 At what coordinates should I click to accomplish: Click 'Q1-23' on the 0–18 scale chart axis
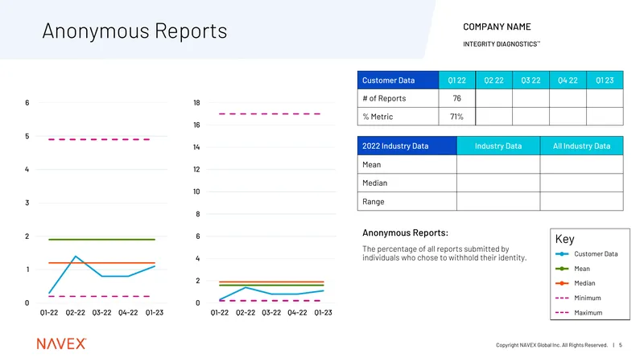point(324,313)
